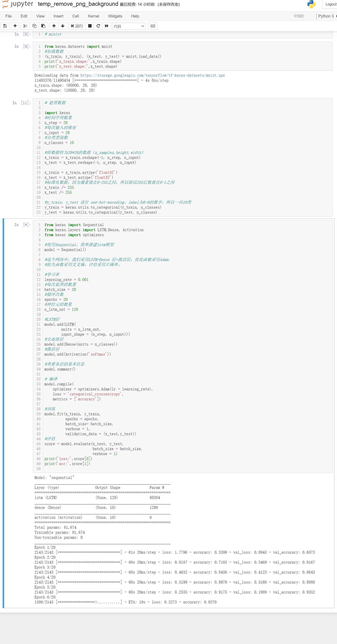Open the cell type dropdown showing 代码

[129, 26]
